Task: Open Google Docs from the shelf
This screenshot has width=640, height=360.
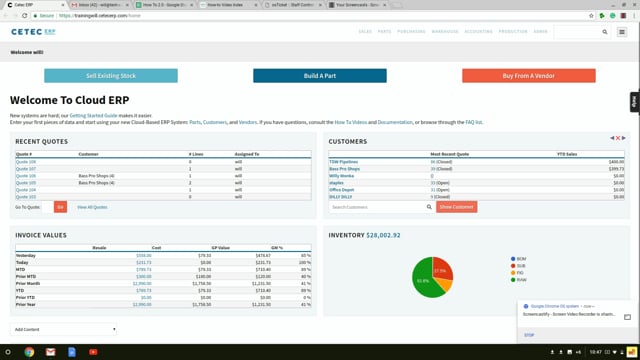Action: coord(72,352)
